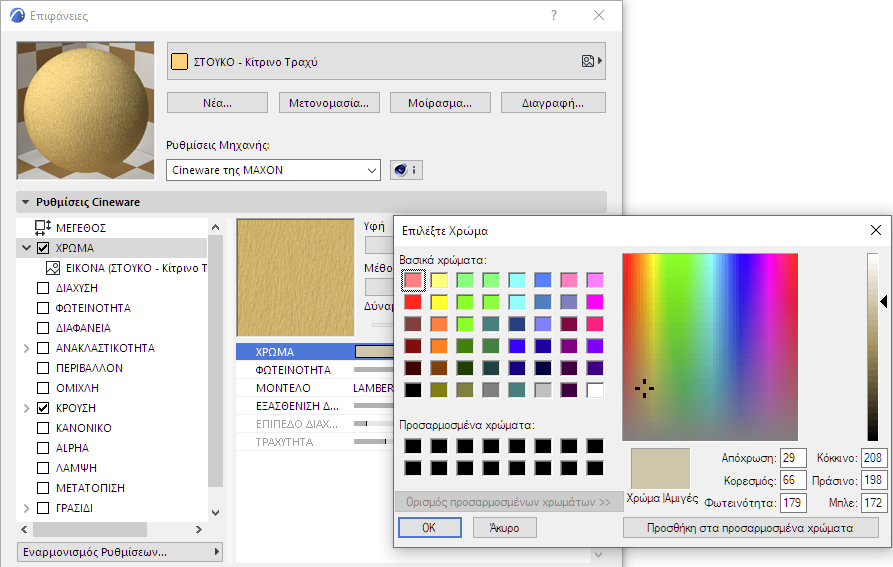Collapse the Ρυθμίσεις Cineware section
Image resolution: width=893 pixels, height=567 pixels.
(25, 202)
